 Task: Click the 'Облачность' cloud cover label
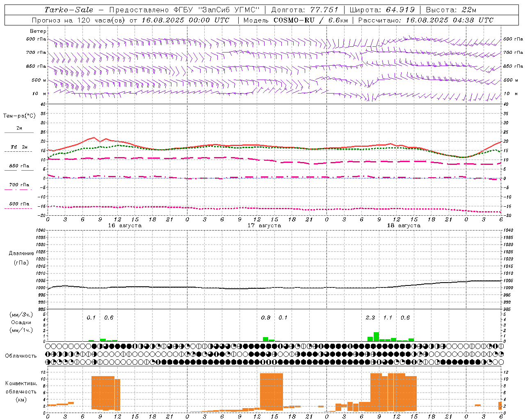(x=21, y=356)
